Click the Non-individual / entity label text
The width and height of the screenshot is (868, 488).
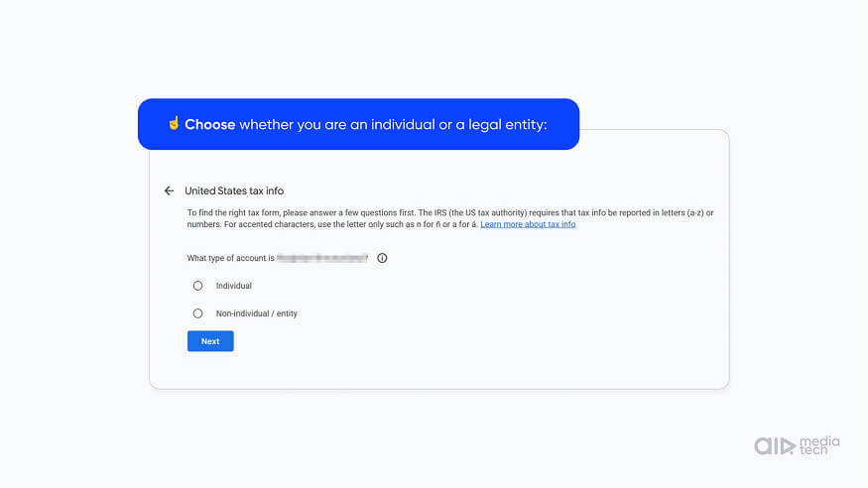point(256,313)
